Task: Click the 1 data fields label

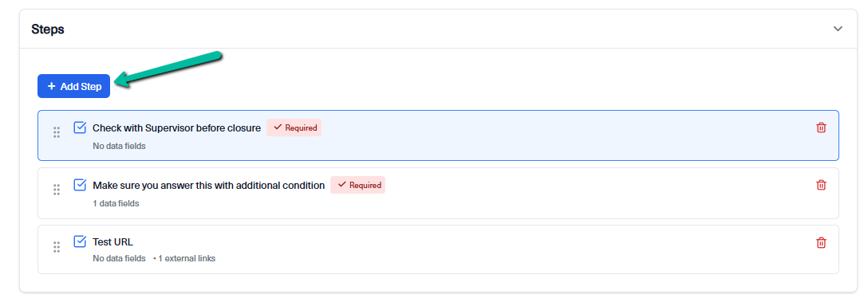Action: point(116,203)
